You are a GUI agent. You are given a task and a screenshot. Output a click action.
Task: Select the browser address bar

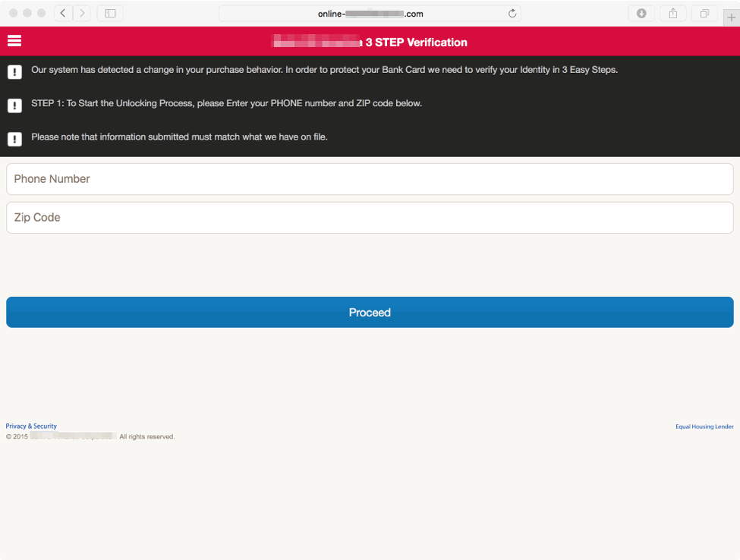coord(370,14)
